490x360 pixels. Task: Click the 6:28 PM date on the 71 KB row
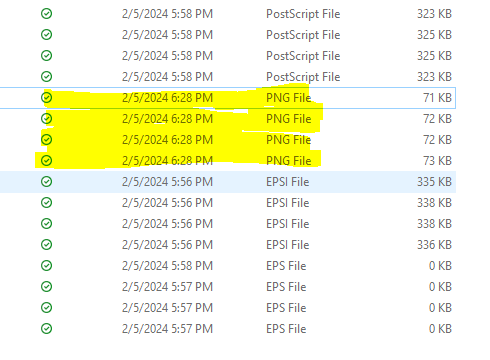point(167,98)
